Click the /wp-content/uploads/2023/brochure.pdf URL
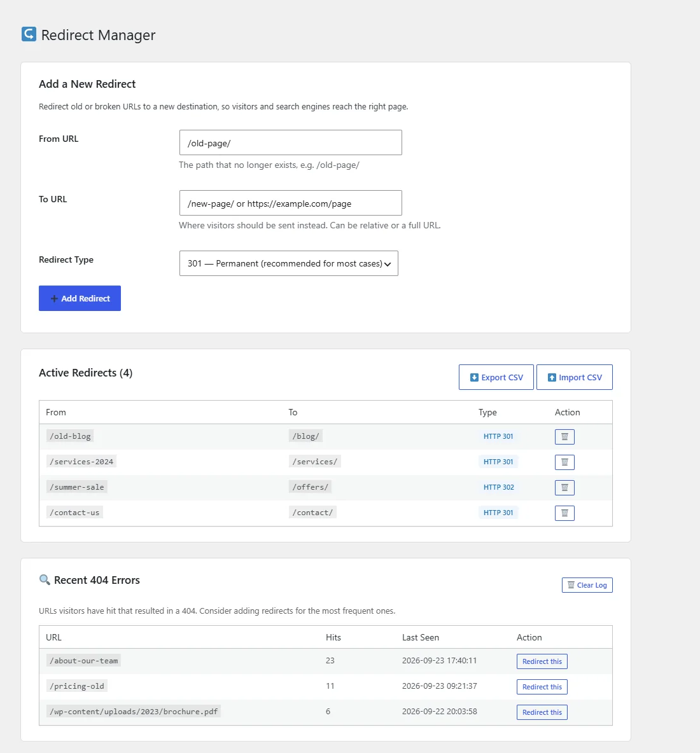This screenshot has width=700, height=753. tap(134, 711)
